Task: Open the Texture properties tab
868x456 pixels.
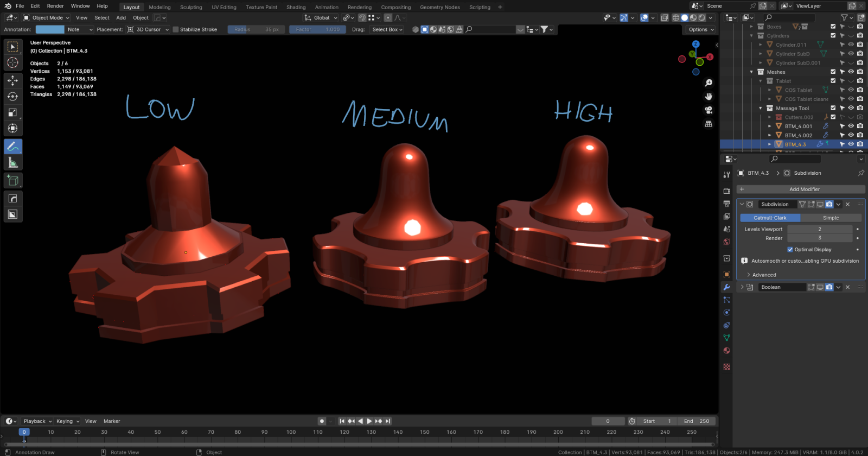Action: pos(727,367)
